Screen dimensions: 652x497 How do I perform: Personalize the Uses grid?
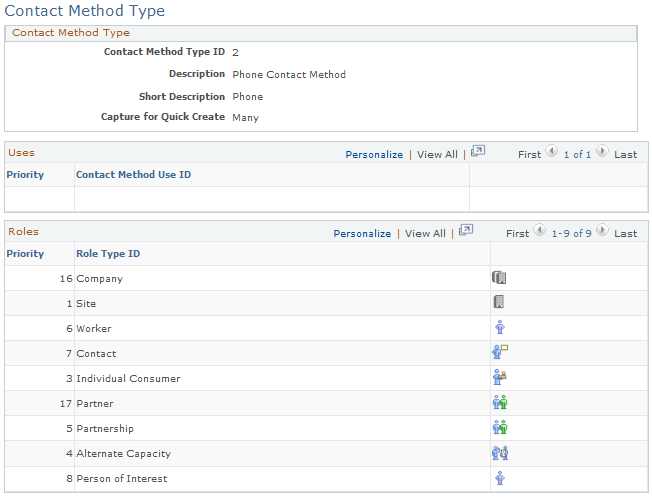pos(374,155)
